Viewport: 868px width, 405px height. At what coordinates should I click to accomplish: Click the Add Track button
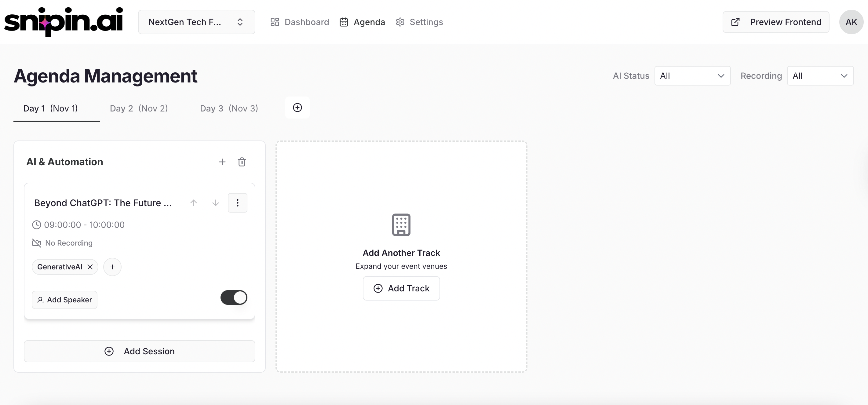[401, 288]
